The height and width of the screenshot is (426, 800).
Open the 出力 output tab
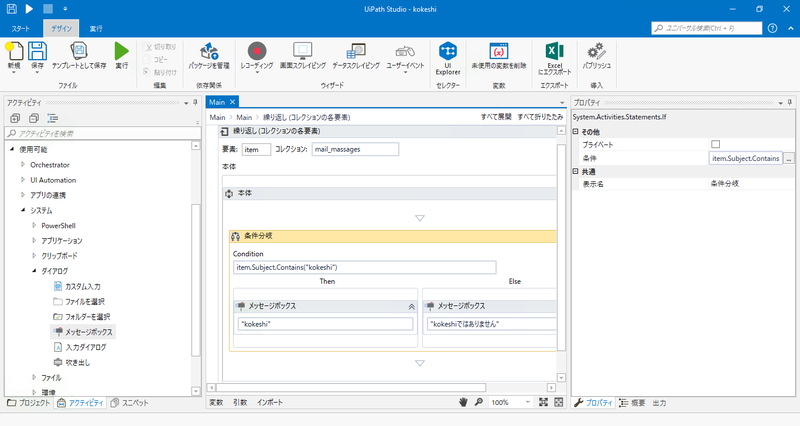[x=659, y=403]
